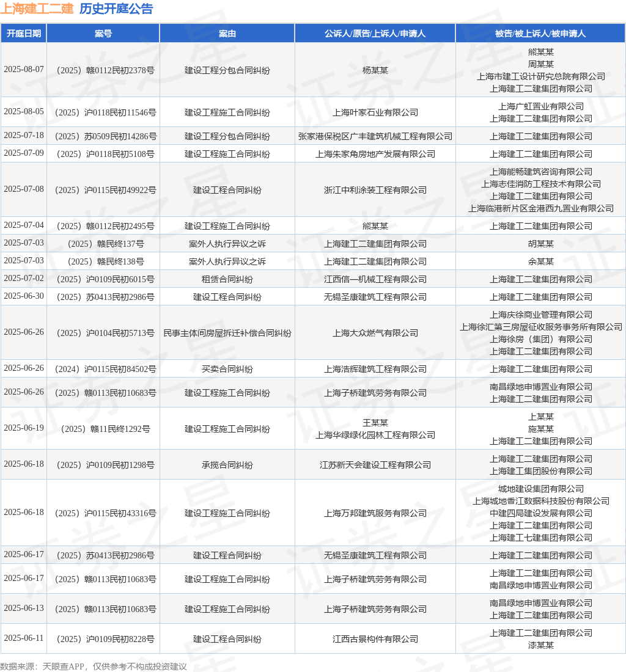The image size is (626, 672).
Task: Click the date 2025-08-05
Action: tap(24, 111)
